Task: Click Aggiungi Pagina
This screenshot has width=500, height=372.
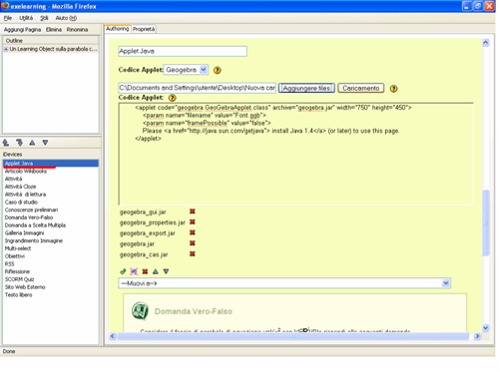Action: [22, 30]
